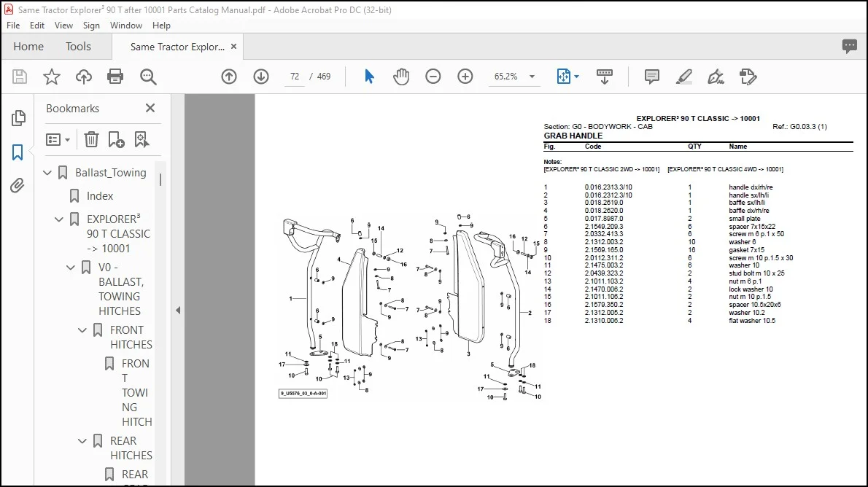Enable the scrolling mode icon
Screen dimensions: 868x487
click(x=605, y=77)
